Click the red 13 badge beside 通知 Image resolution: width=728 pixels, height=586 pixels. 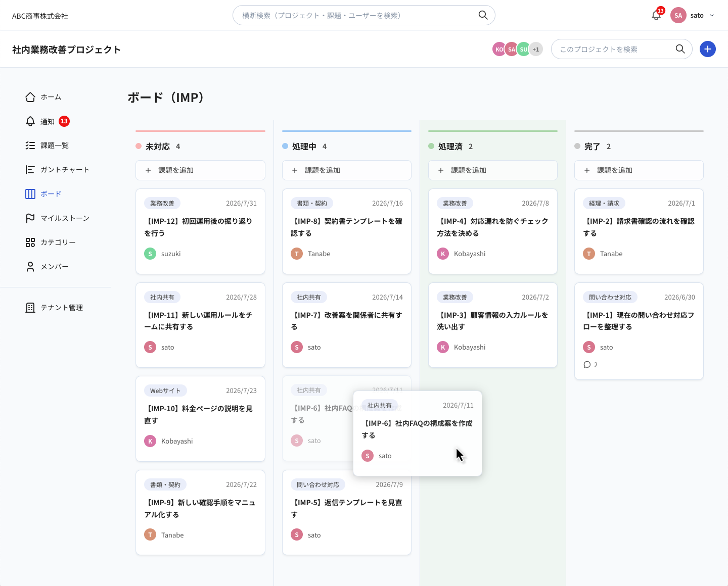[64, 121]
